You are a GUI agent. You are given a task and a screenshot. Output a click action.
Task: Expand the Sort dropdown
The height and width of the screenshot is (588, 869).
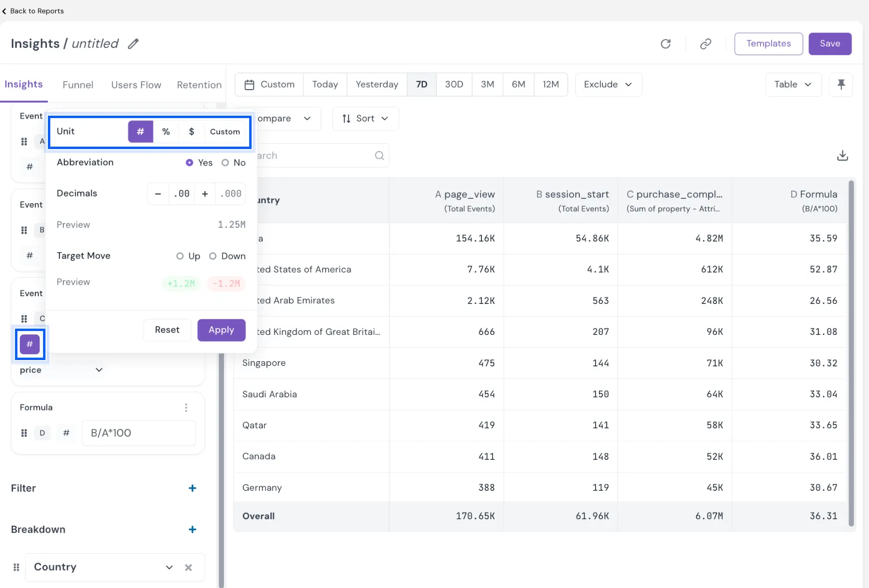coord(365,119)
